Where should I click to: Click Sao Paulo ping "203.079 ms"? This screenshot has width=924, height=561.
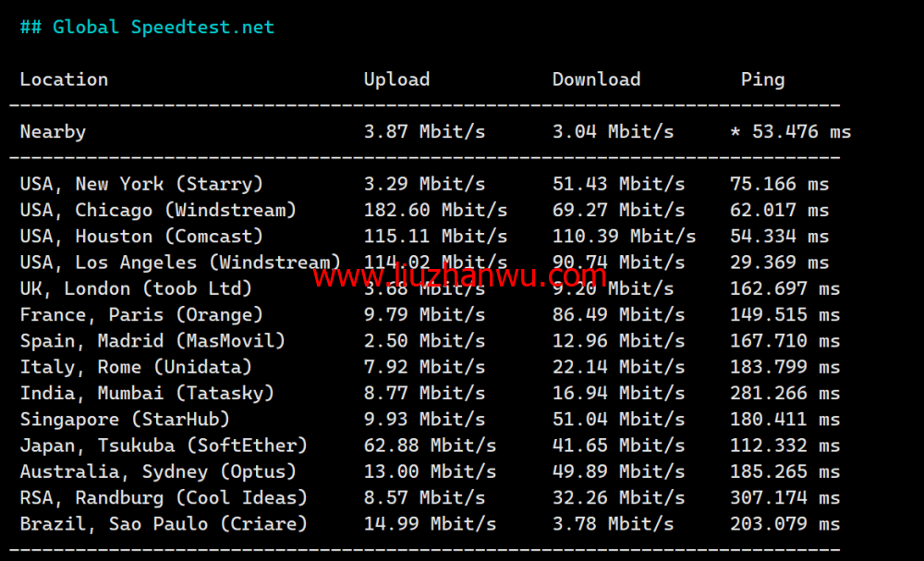point(784,524)
